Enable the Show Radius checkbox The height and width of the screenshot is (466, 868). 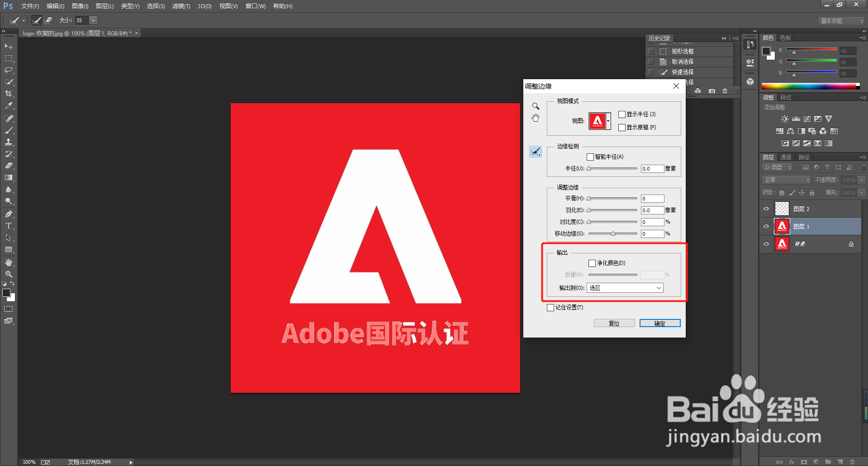pos(622,114)
